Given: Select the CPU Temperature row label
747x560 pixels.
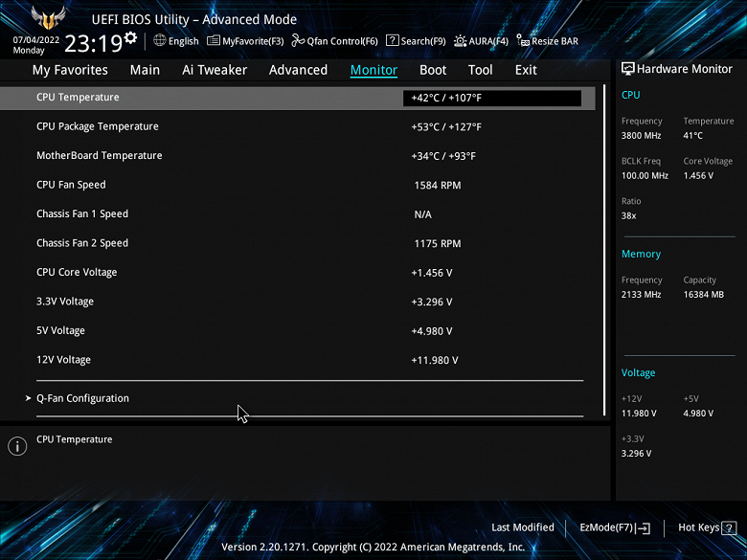Looking at the screenshot, I should click(x=78, y=97).
